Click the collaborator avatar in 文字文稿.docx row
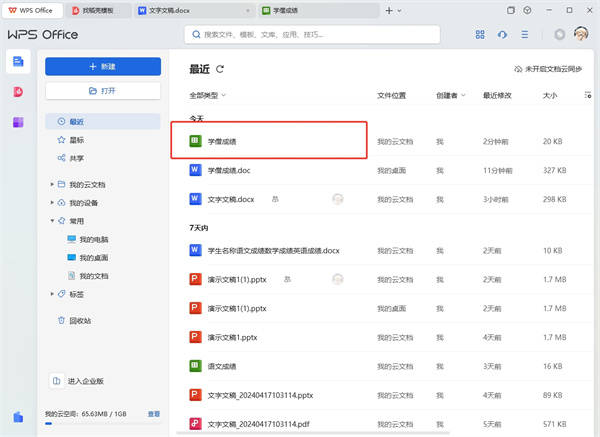Viewport: 600px width, 437px height. coord(338,199)
